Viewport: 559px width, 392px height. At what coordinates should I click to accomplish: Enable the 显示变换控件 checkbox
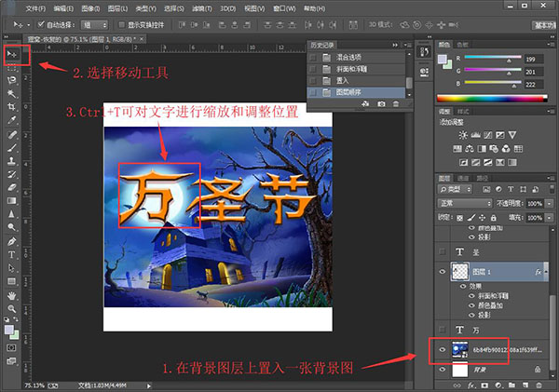[121, 24]
